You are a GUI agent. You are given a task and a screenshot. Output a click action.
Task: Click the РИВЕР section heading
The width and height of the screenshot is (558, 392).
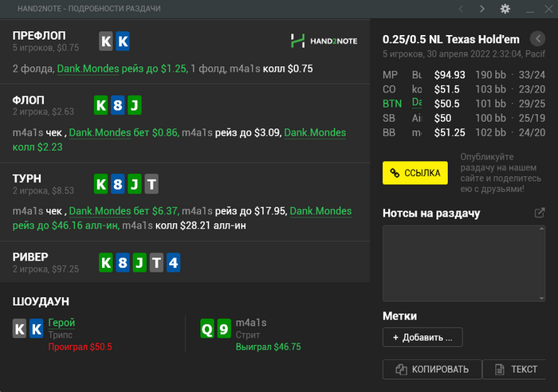30,257
